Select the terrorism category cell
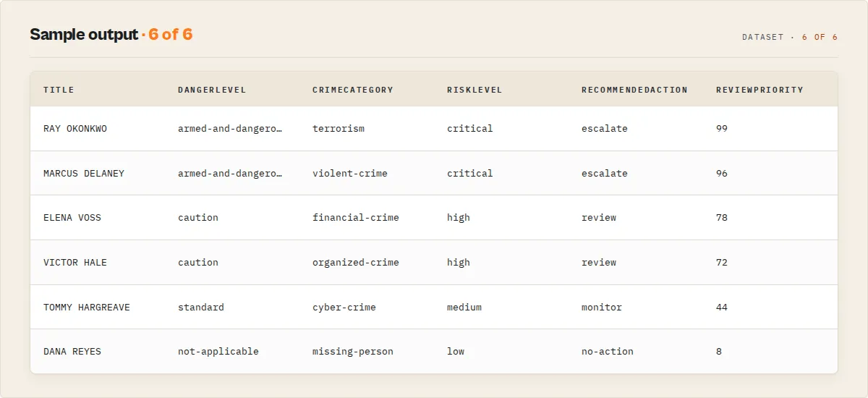The height and width of the screenshot is (398, 868). pos(339,129)
